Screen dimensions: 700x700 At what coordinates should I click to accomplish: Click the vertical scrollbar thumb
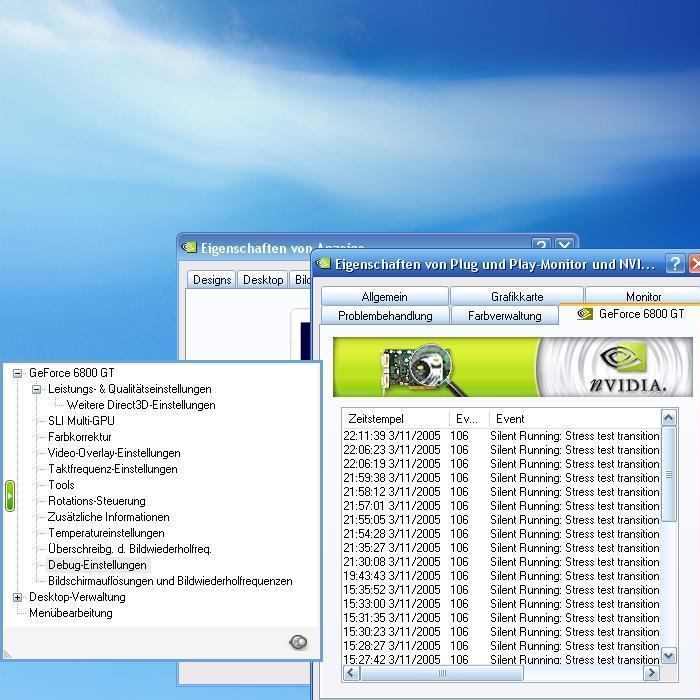669,474
